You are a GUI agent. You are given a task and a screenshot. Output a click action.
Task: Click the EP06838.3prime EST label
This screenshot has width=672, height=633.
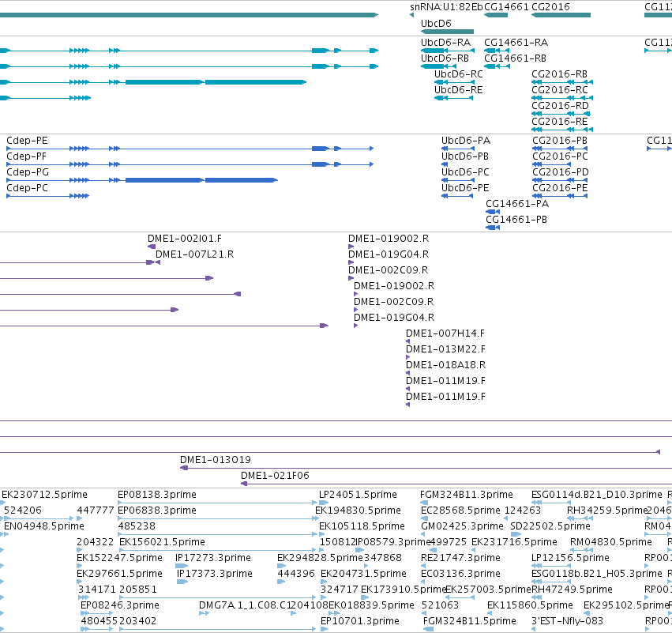157,511
